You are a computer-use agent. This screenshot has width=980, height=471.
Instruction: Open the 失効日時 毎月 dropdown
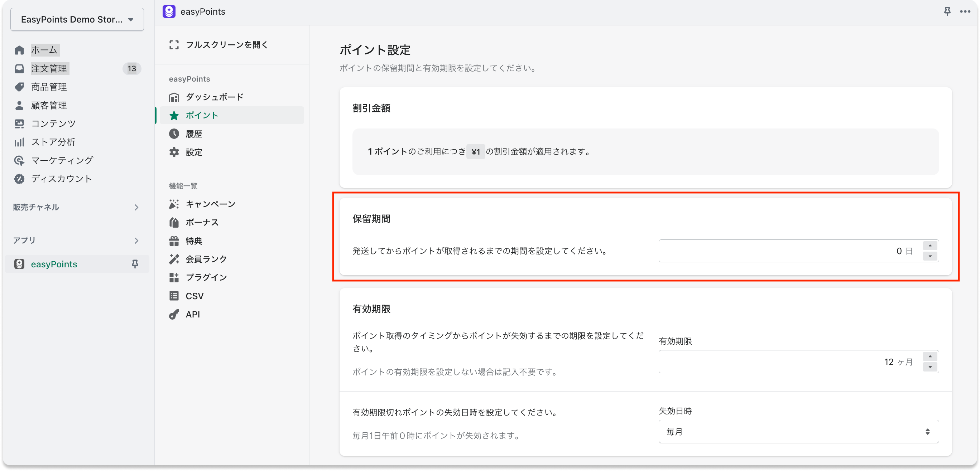(798, 432)
